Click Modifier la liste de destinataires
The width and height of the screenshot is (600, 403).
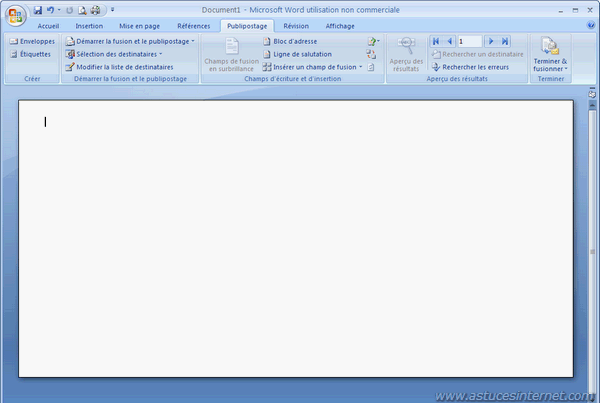(x=119, y=67)
